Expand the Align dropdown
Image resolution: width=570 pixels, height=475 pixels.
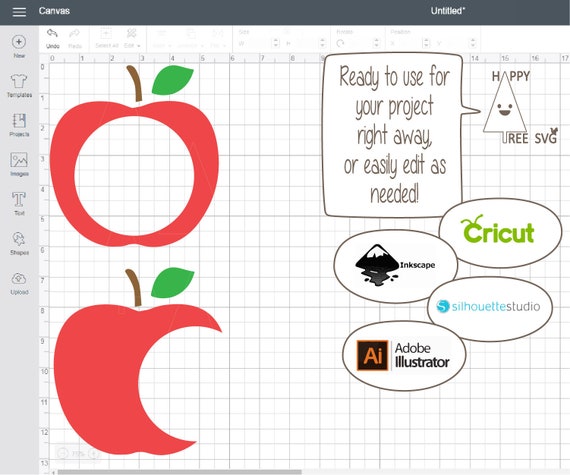coord(161,38)
